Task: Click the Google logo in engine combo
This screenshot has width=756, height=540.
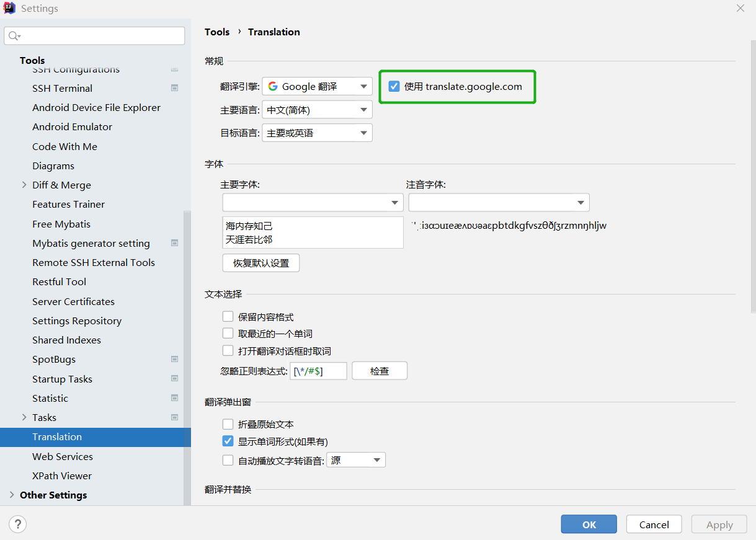Action: 273,86
